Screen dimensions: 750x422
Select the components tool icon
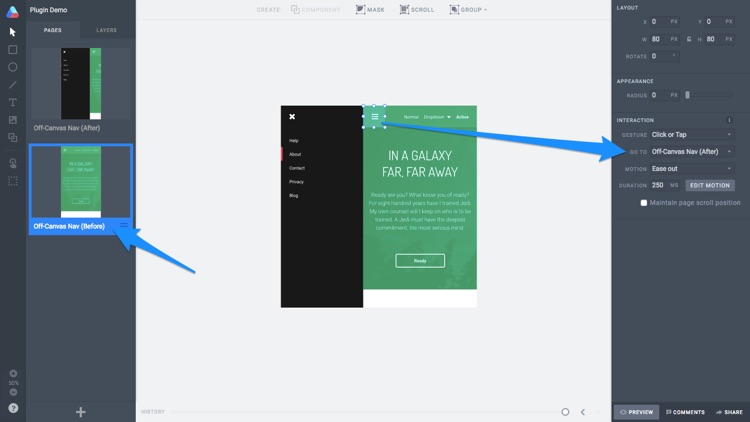[13, 138]
